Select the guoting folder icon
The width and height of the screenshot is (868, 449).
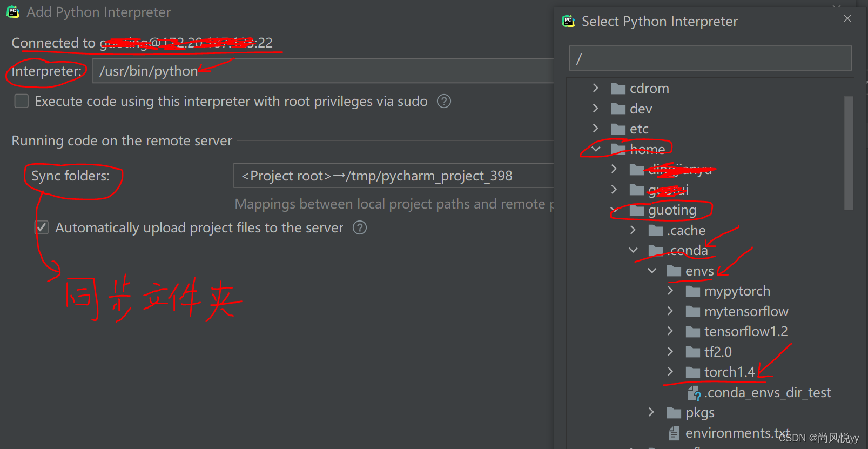coord(637,210)
